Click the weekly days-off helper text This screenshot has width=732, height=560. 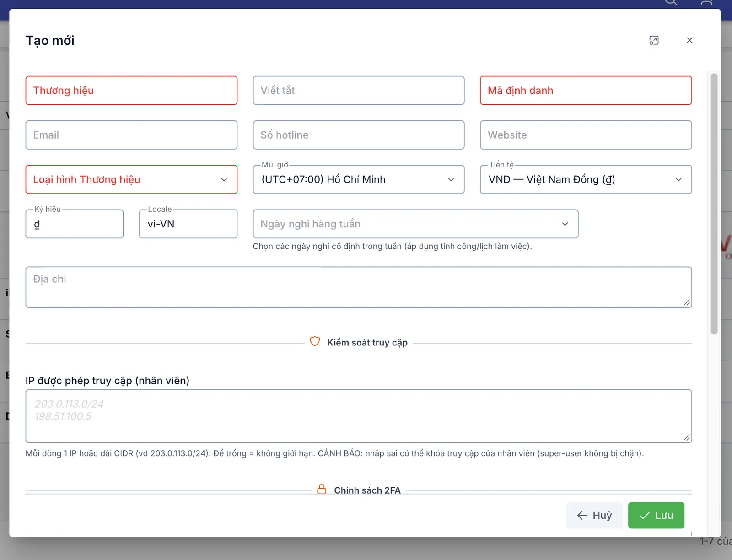392,246
